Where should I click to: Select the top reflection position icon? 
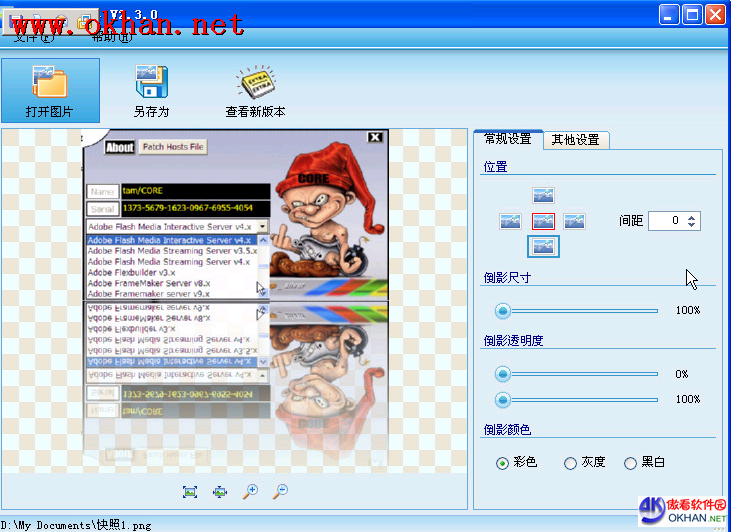pyautogui.click(x=543, y=195)
